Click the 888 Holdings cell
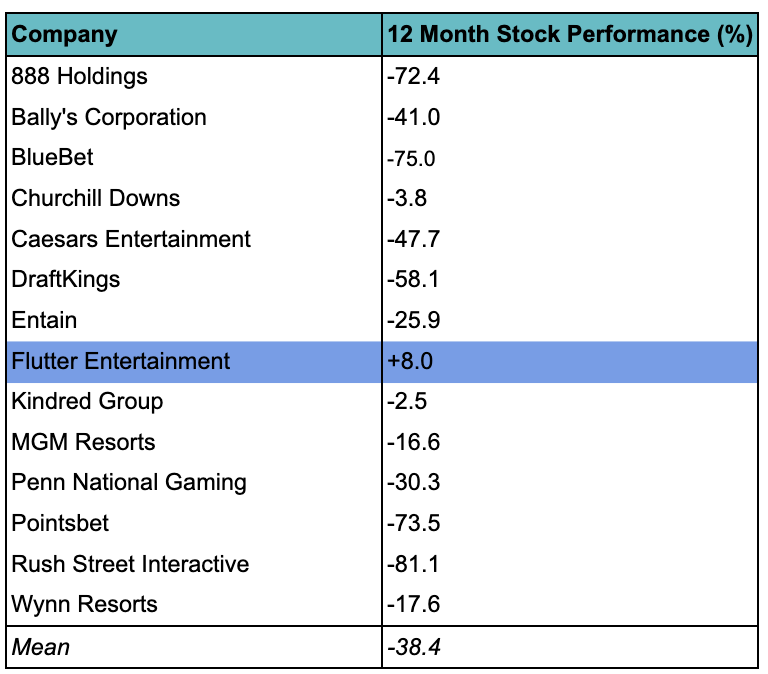The image size is (768, 674). click(x=79, y=76)
